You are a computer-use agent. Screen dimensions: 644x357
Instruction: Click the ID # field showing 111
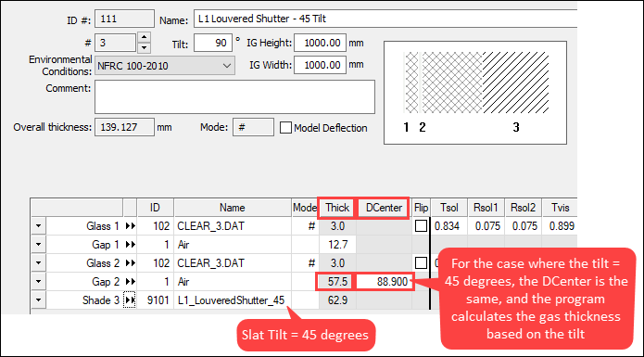[124, 19]
